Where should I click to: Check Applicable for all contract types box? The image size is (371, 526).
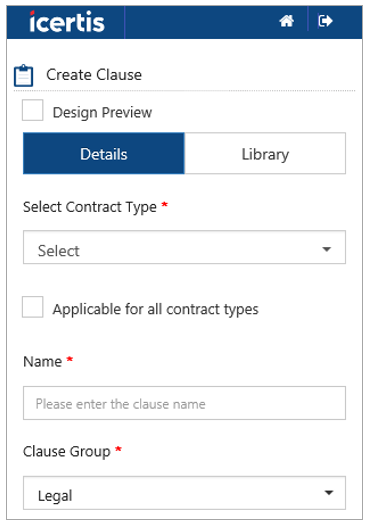click(x=33, y=307)
